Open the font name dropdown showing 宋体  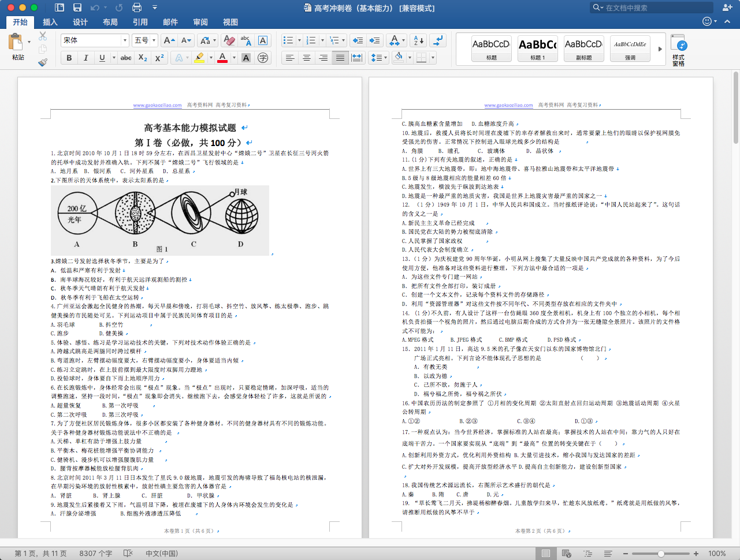point(95,40)
